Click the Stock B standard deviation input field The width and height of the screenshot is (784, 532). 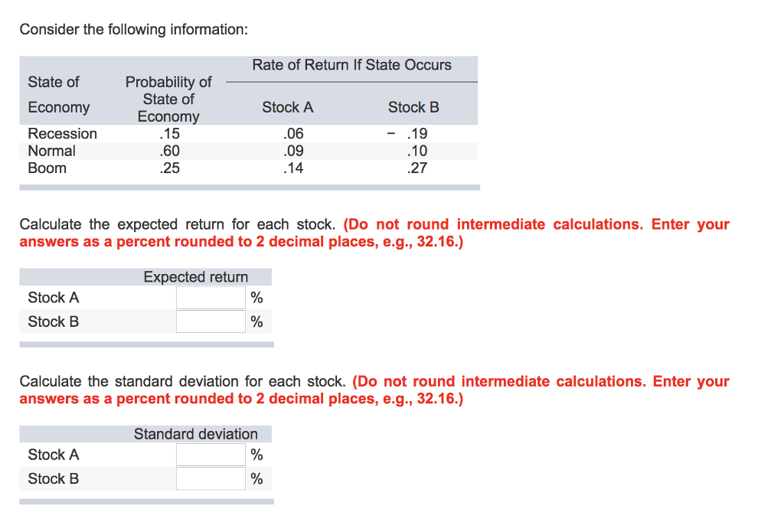coord(210,478)
